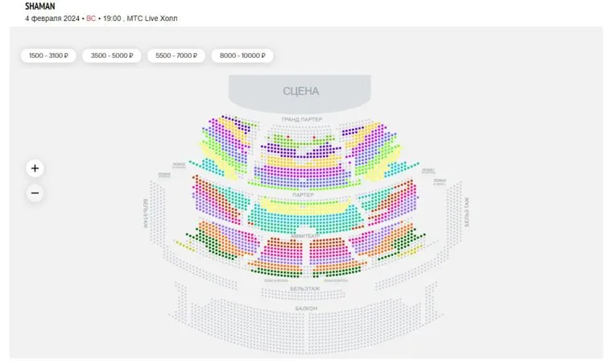612x364 pixels.
Task: Toggle the 5500 - 7000 ₽ price filter
Action: point(176,56)
